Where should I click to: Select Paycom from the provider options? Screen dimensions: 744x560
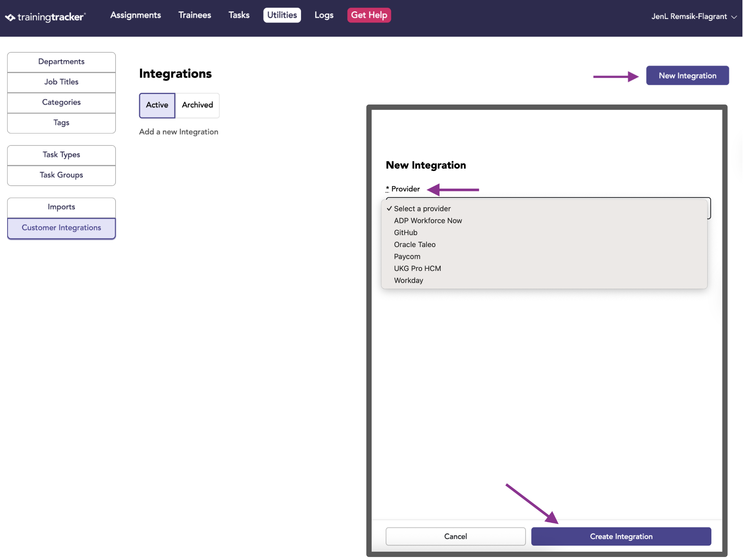[407, 257]
